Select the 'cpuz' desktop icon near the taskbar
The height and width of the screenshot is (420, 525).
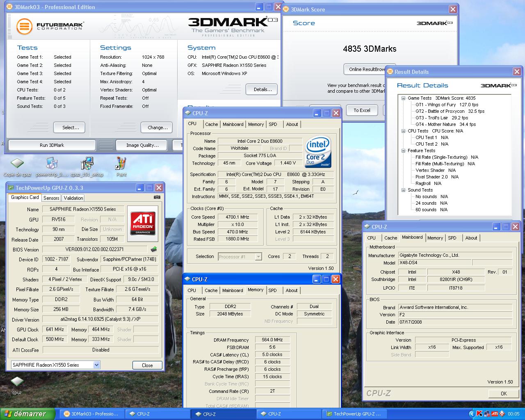pyautogui.click(x=17, y=386)
